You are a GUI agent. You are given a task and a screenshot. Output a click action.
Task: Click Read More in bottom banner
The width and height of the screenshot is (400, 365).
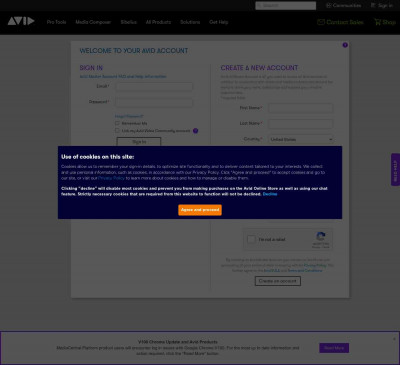tap(334, 348)
